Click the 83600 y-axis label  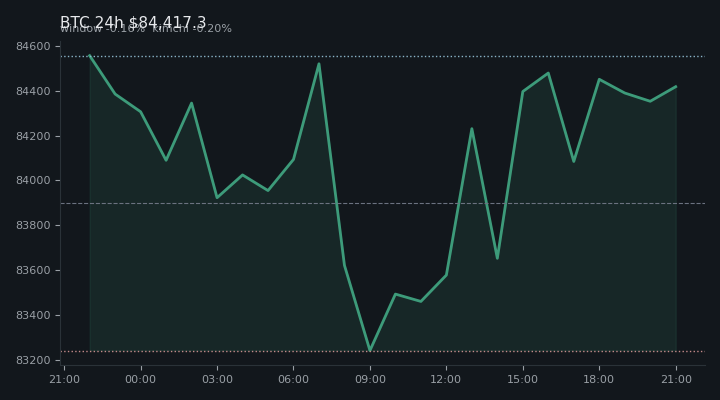click(33, 270)
